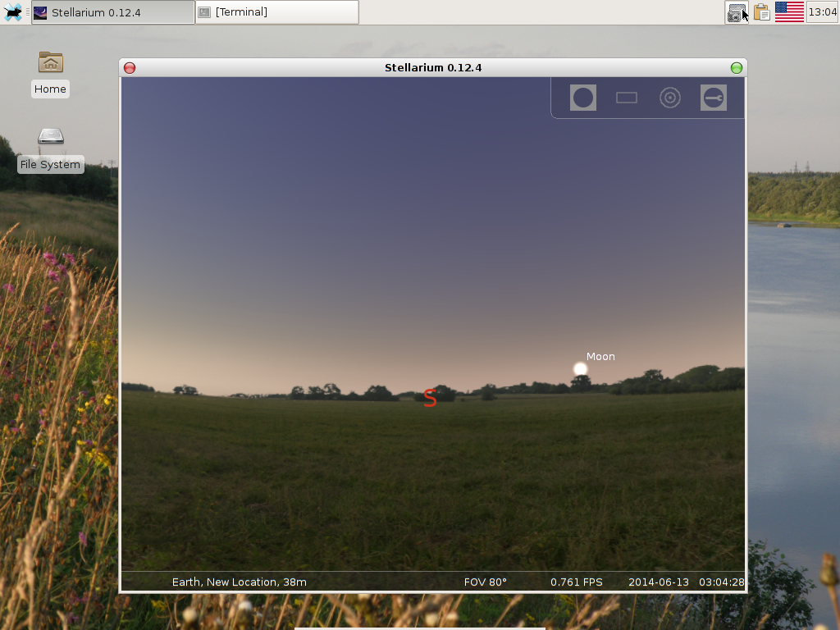Open the clipboard manager tray icon

pos(762,11)
